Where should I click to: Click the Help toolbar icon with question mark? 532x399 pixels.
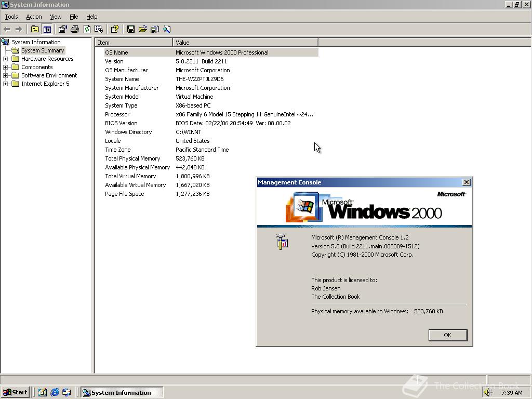[115, 30]
